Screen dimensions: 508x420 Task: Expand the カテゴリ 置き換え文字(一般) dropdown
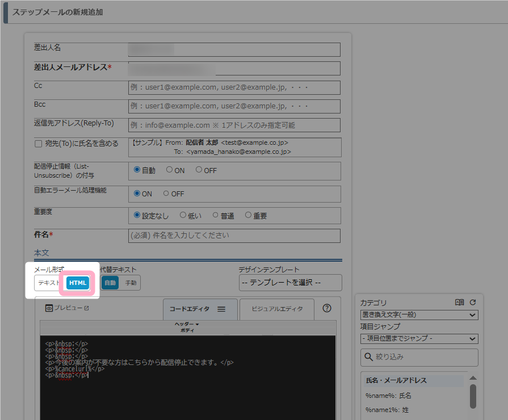click(x=419, y=314)
